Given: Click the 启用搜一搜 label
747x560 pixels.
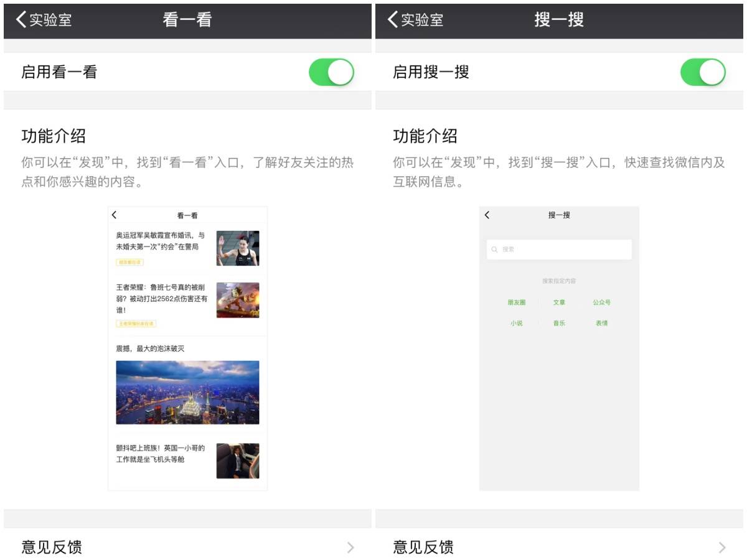Looking at the screenshot, I should [431, 72].
